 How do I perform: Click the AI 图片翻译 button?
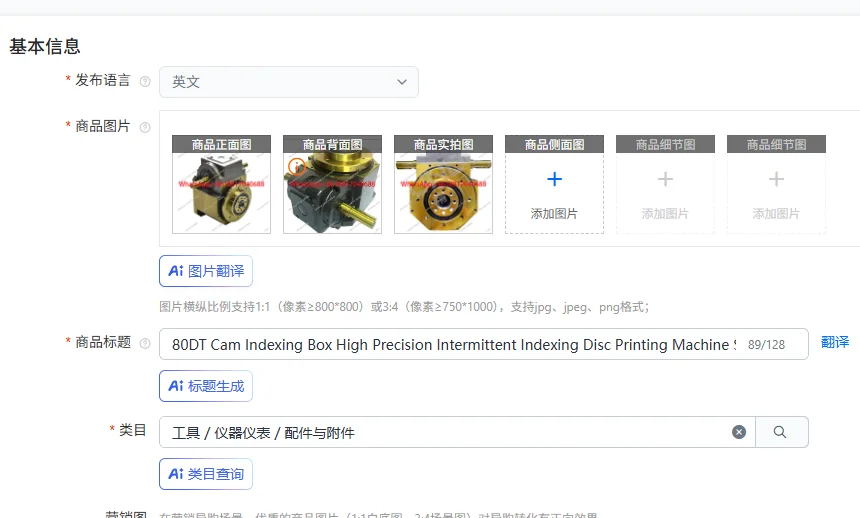pyautogui.click(x=206, y=271)
